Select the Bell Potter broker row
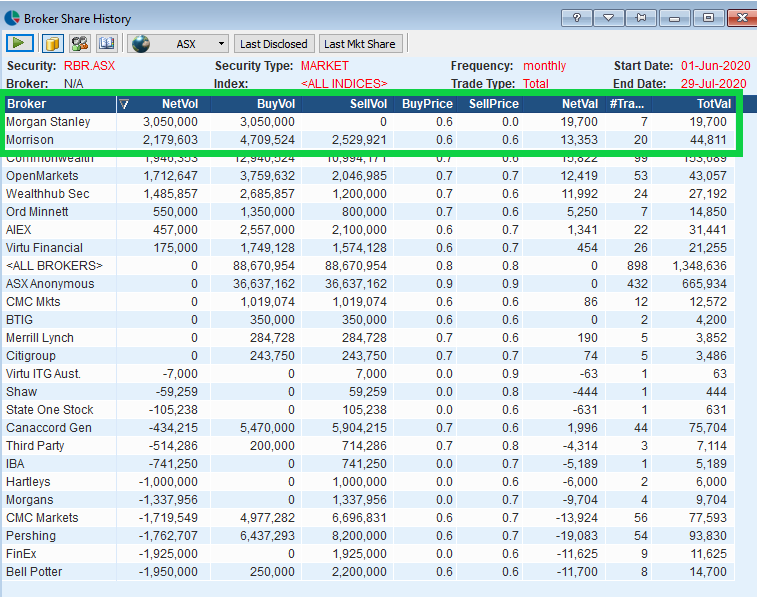The height and width of the screenshot is (597, 757). 369,572
